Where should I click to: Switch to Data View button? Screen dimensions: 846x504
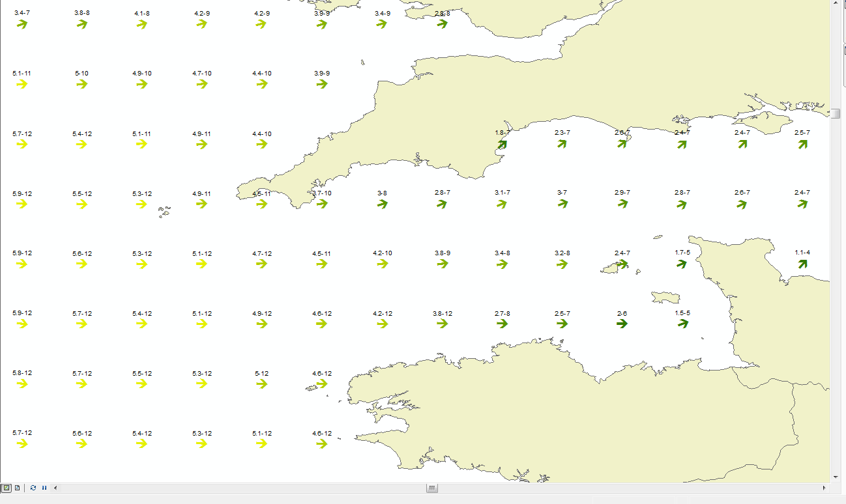tap(7, 488)
